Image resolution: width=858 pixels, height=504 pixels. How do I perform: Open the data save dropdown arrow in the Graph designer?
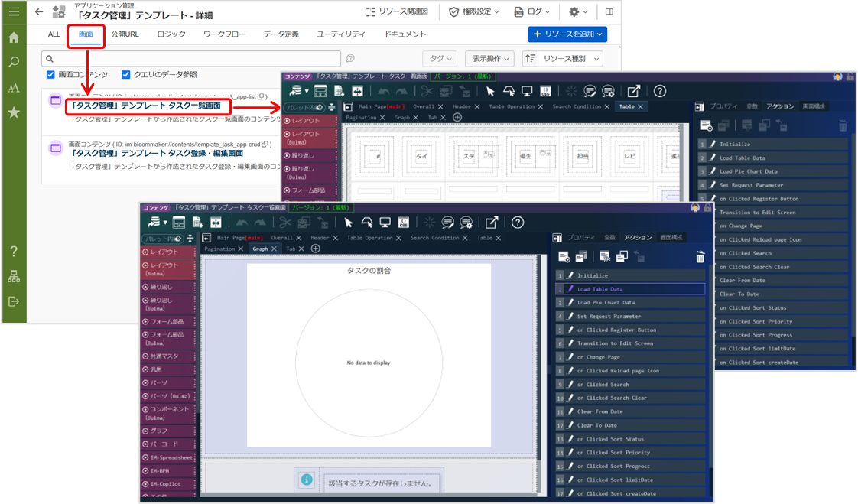pos(164,223)
